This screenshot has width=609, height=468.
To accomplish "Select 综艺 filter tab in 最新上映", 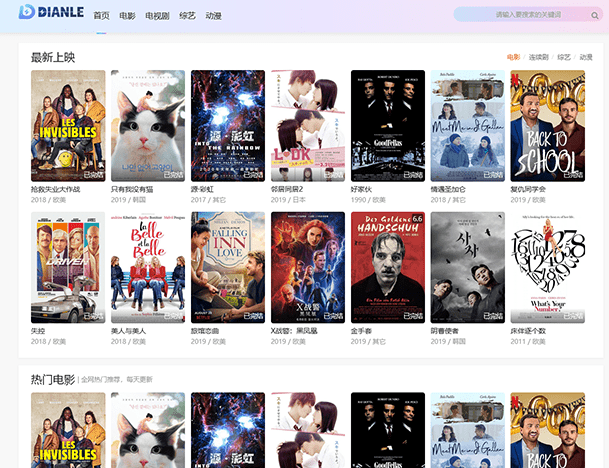I will 564,58.
